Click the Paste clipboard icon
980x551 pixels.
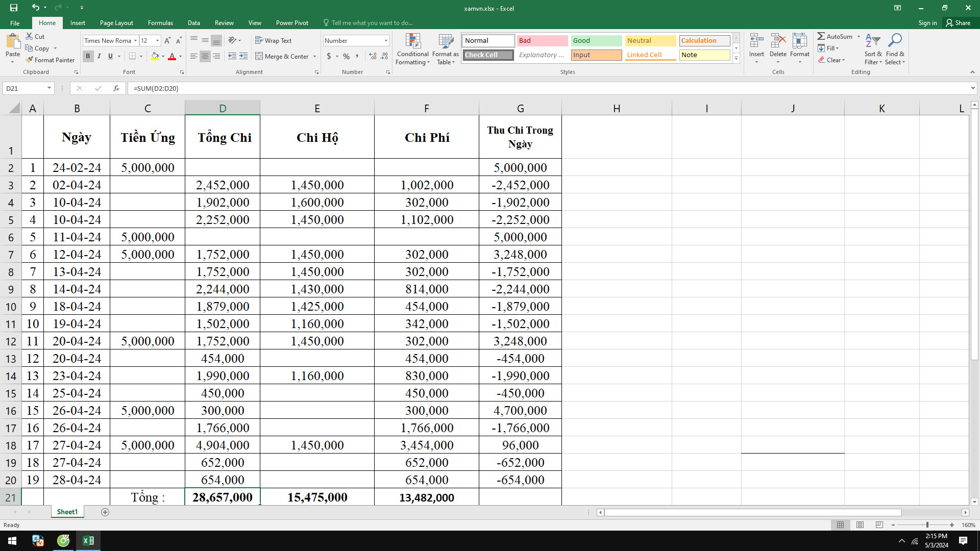[x=13, y=42]
